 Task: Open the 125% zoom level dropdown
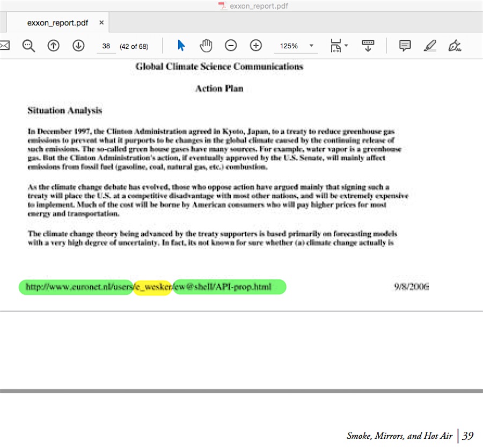(296, 46)
